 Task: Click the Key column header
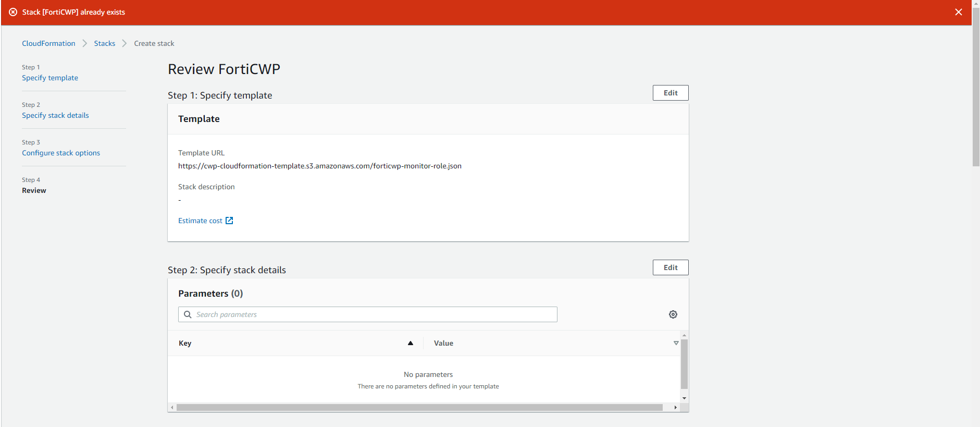coord(185,343)
